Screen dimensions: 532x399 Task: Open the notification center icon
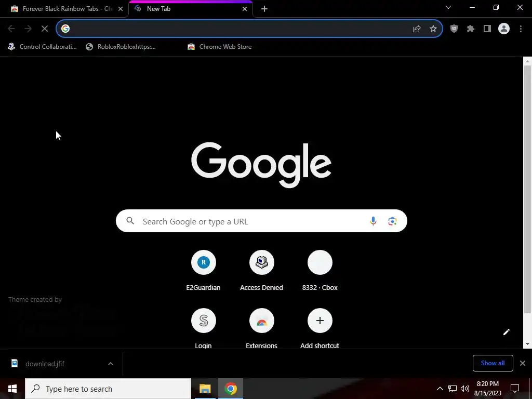[x=515, y=389]
